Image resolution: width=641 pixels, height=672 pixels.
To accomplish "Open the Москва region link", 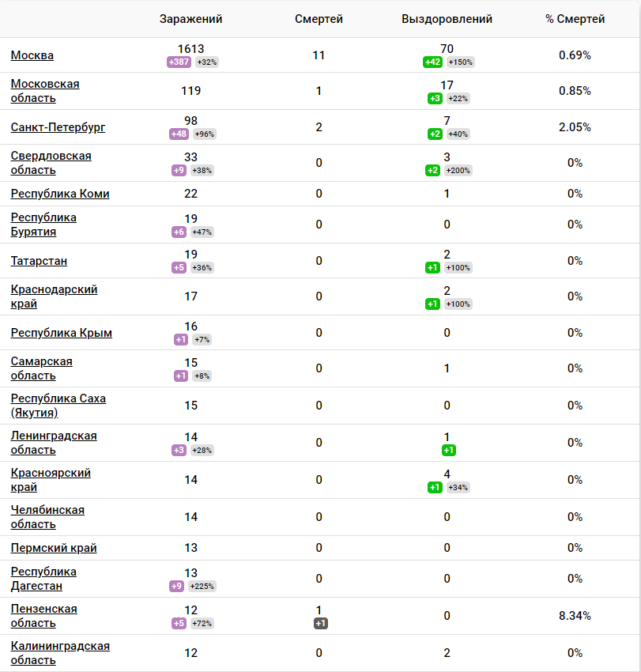I will click(30, 55).
